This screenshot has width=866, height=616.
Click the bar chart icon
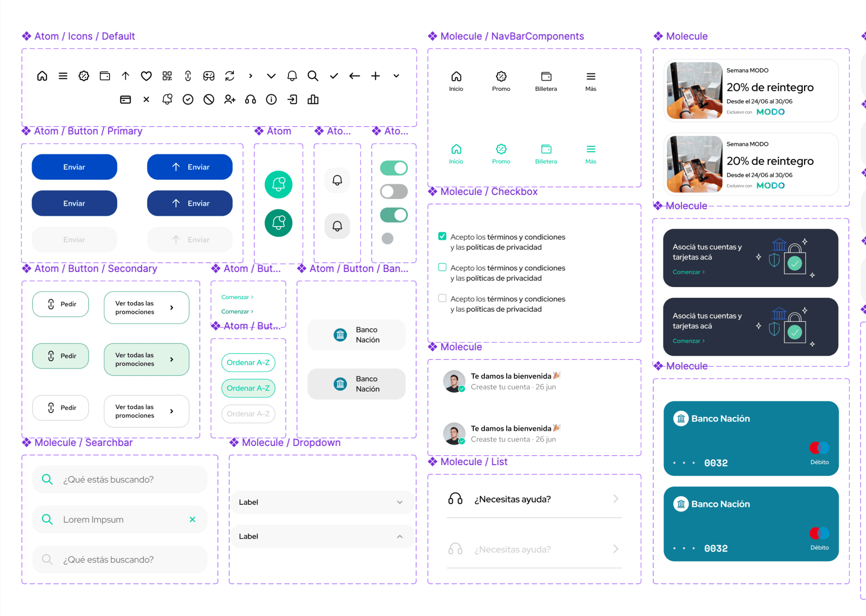coord(313,100)
